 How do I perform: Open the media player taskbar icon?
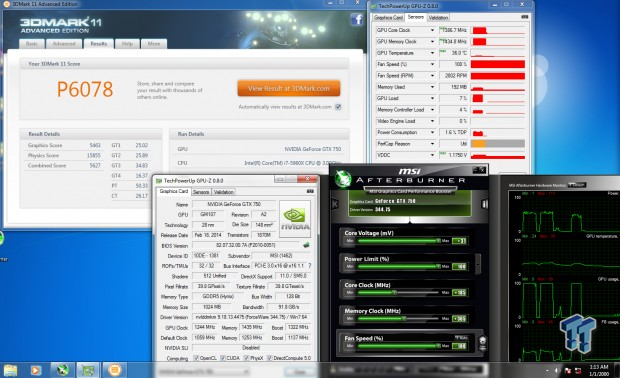[36, 370]
